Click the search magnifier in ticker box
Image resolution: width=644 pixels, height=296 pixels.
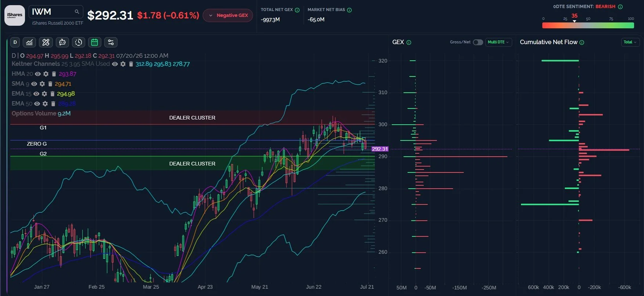(77, 12)
